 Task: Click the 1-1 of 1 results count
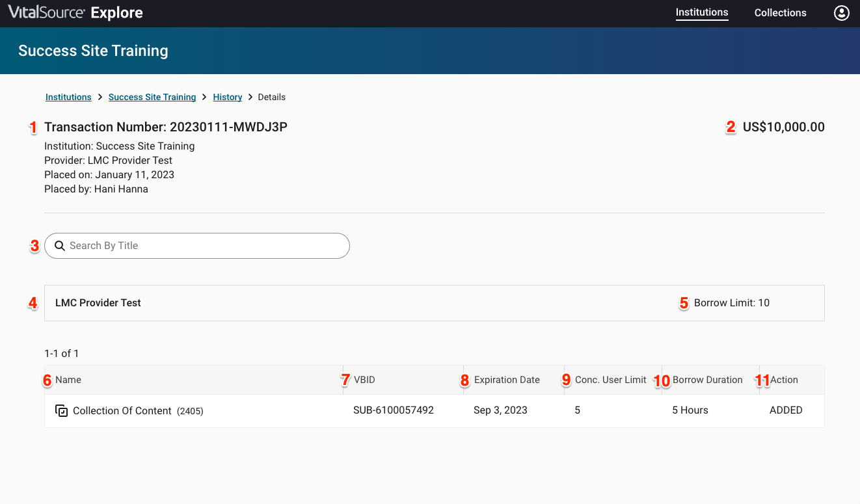(61, 354)
